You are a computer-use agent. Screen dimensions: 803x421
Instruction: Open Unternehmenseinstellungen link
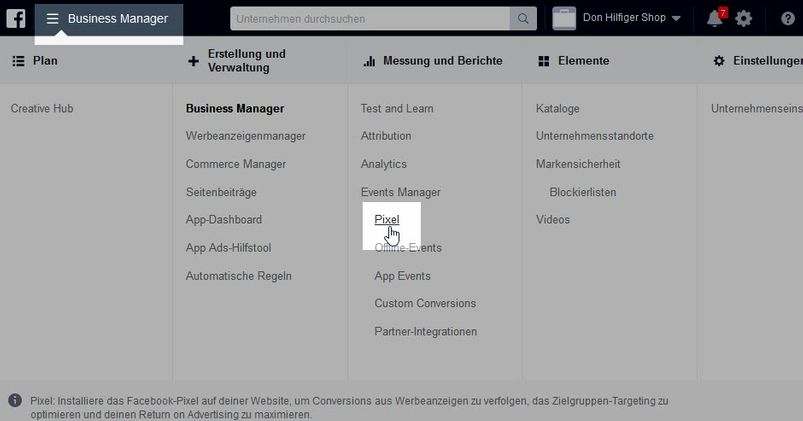[756, 109]
